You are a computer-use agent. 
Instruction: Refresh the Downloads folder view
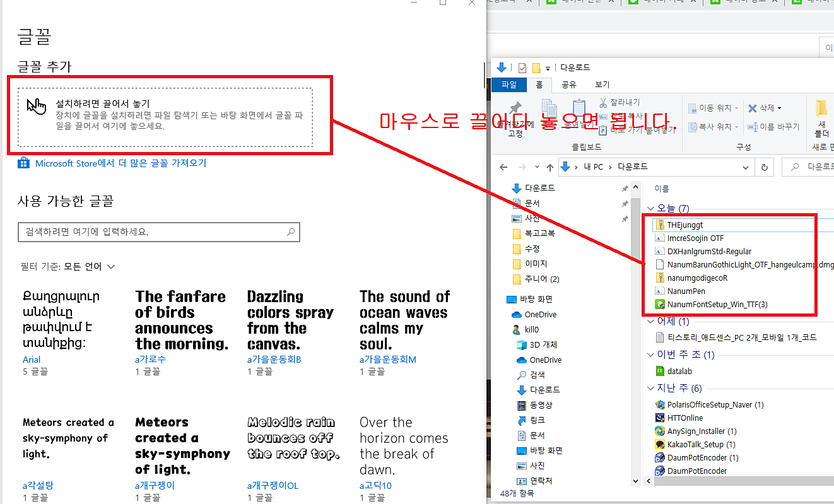pyautogui.click(x=765, y=167)
